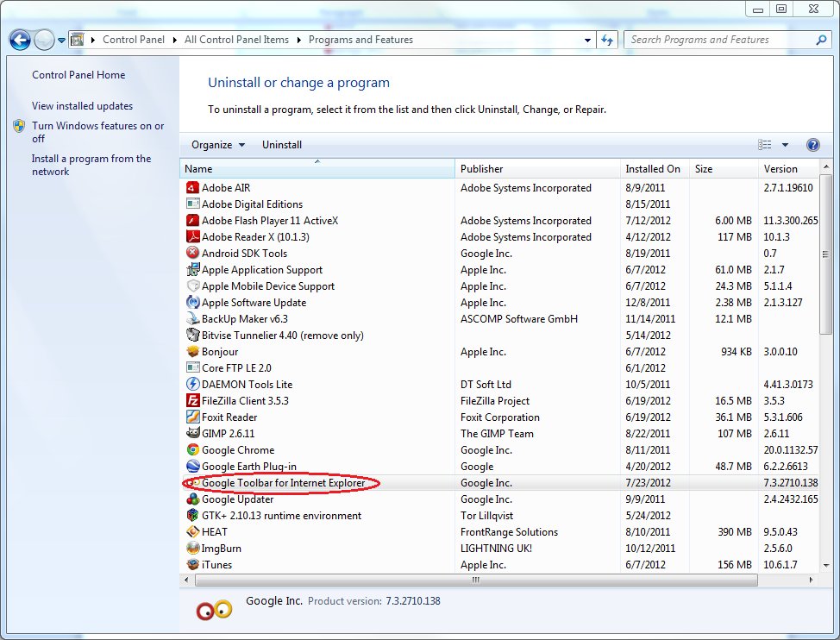840x640 pixels.
Task: Click Uninstall in the toolbar
Action: click(x=282, y=145)
